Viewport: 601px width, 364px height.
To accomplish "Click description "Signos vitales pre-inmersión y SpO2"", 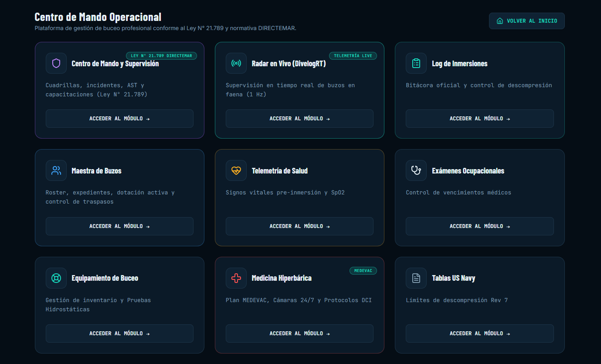I will click(285, 192).
